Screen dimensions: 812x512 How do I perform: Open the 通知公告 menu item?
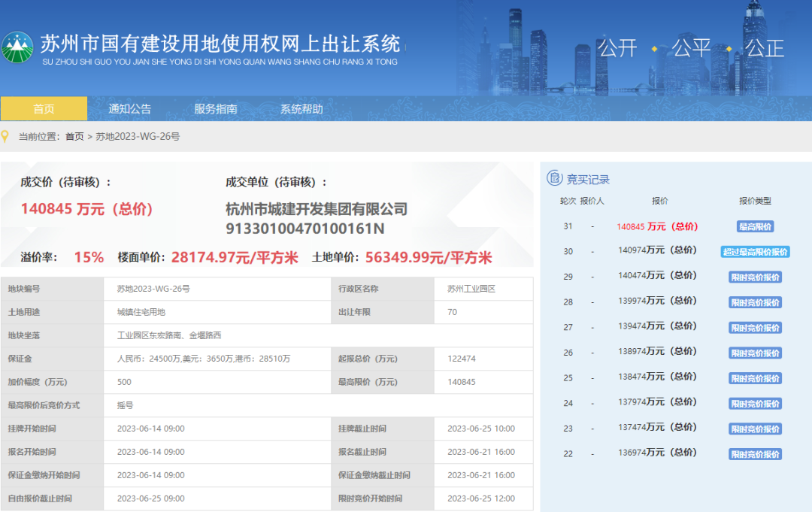pos(129,109)
